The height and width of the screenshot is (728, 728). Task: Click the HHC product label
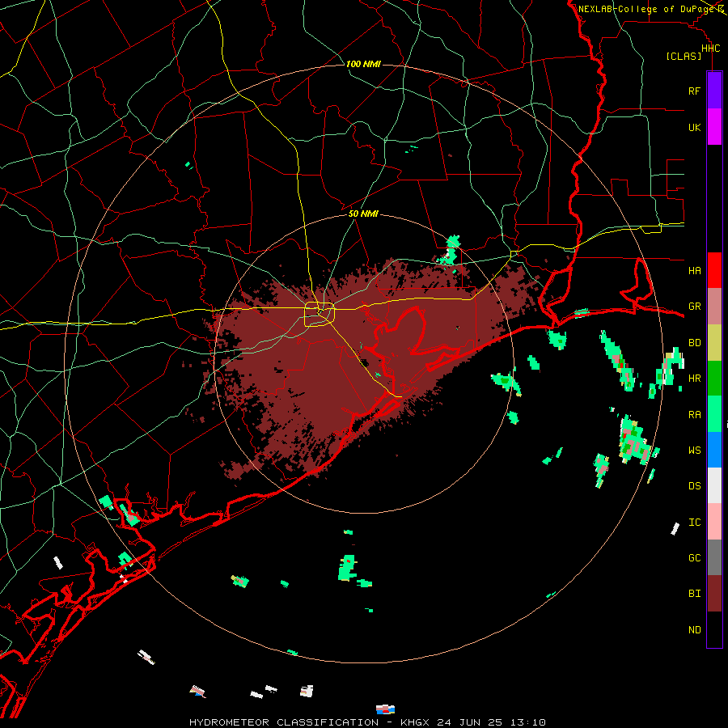tap(710, 49)
